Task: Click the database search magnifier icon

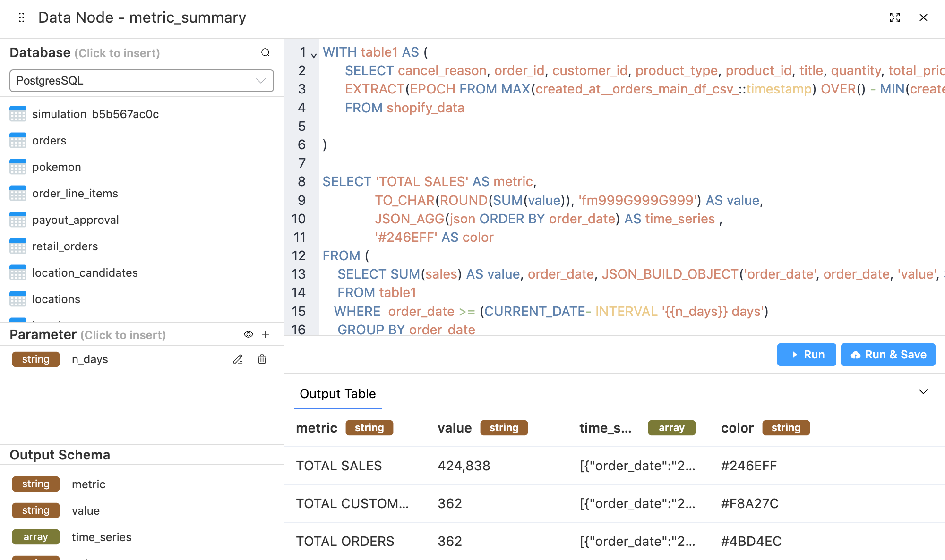Action: [266, 52]
